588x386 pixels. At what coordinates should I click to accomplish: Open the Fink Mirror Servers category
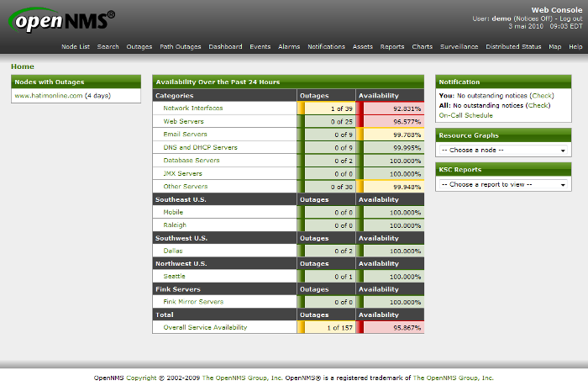[193, 302]
